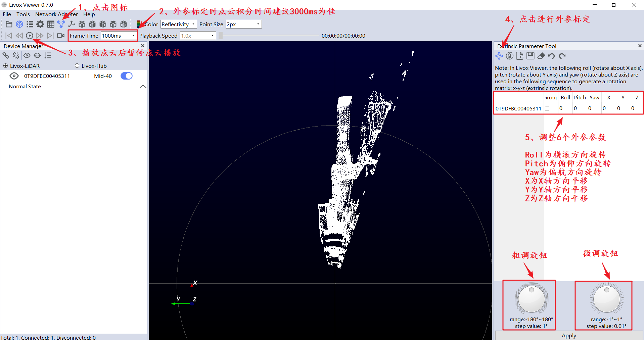The height and width of the screenshot is (340, 644).
Task: Select the Yaw value cell
Action: [594, 108]
